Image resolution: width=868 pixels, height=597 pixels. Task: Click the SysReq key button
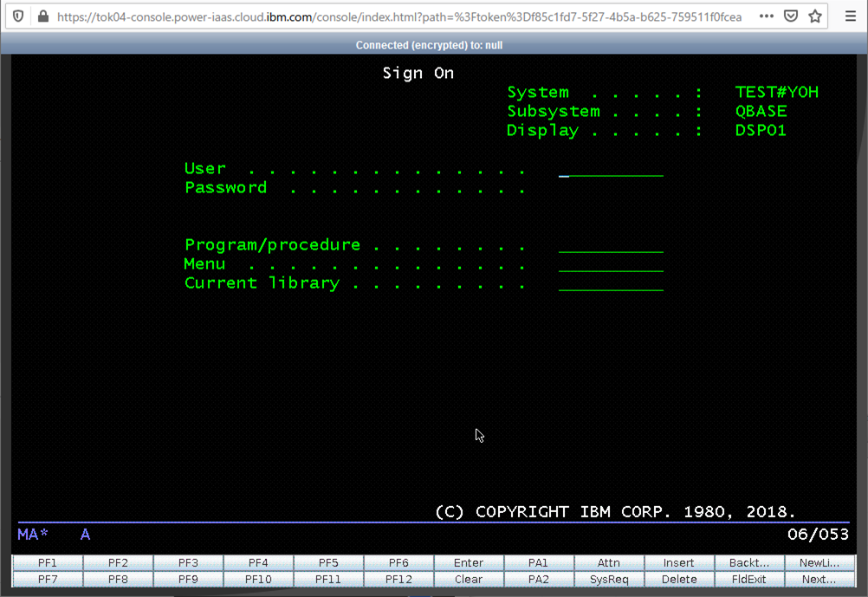pyautogui.click(x=609, y=580)
